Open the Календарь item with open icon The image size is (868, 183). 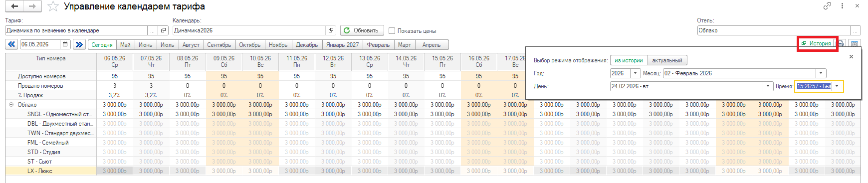[331, 30]
